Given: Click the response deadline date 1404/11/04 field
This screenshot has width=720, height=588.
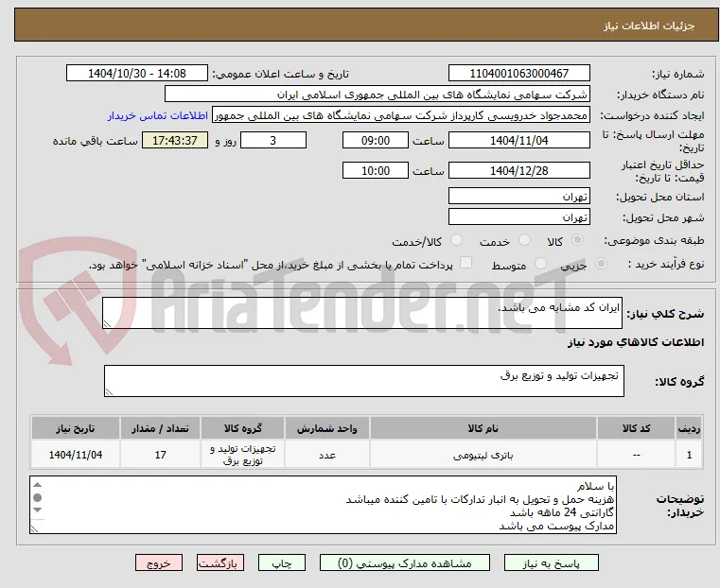Looking at the screenshot, I should click(518, 140).
